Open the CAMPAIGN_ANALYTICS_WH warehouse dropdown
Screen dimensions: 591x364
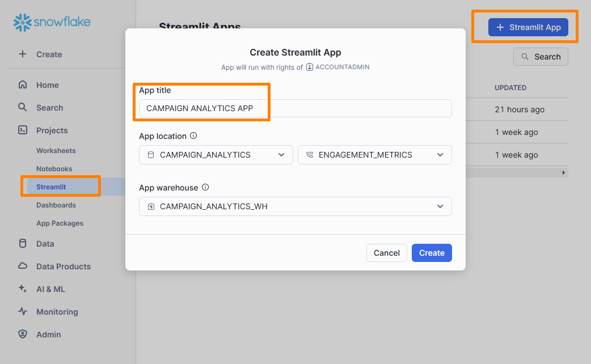(295, 206)
